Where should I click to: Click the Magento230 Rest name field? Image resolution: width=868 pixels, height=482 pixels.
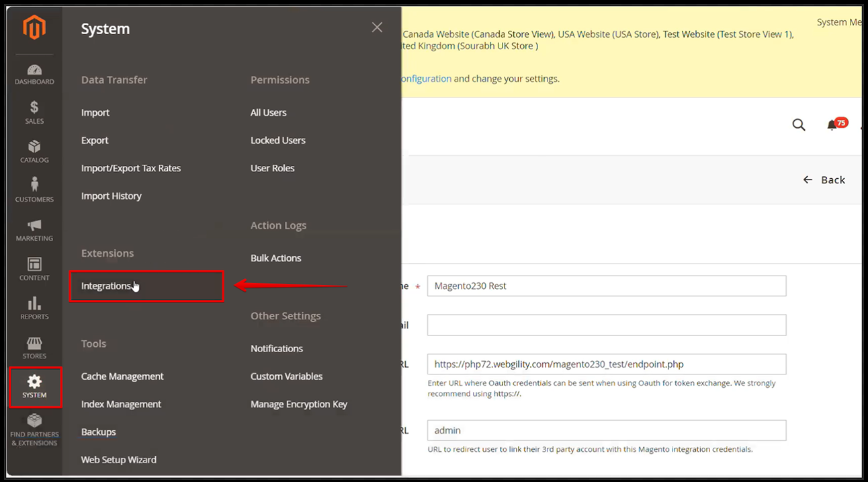606,286
